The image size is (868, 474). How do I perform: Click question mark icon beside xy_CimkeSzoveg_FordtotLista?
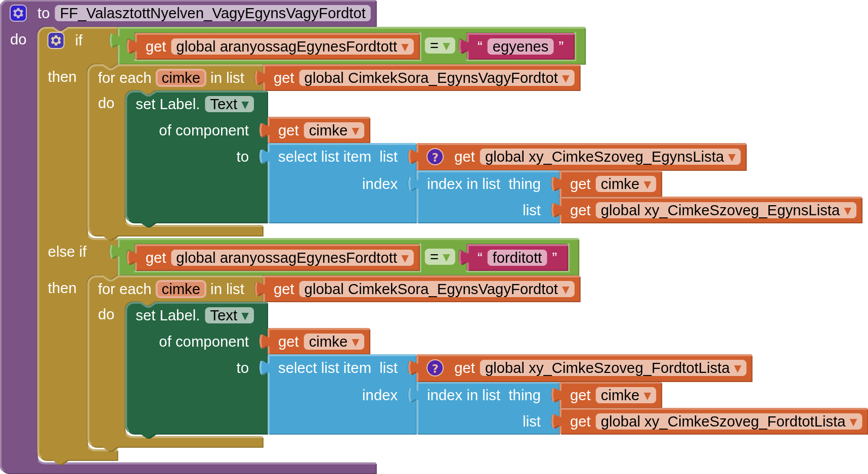pos(435,368)
